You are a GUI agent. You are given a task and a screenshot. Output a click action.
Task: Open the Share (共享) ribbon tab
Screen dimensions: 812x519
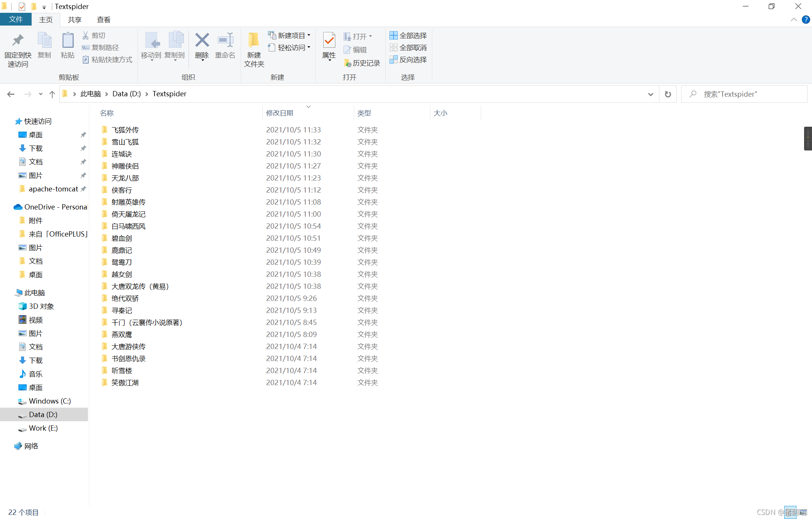point(74,20)
